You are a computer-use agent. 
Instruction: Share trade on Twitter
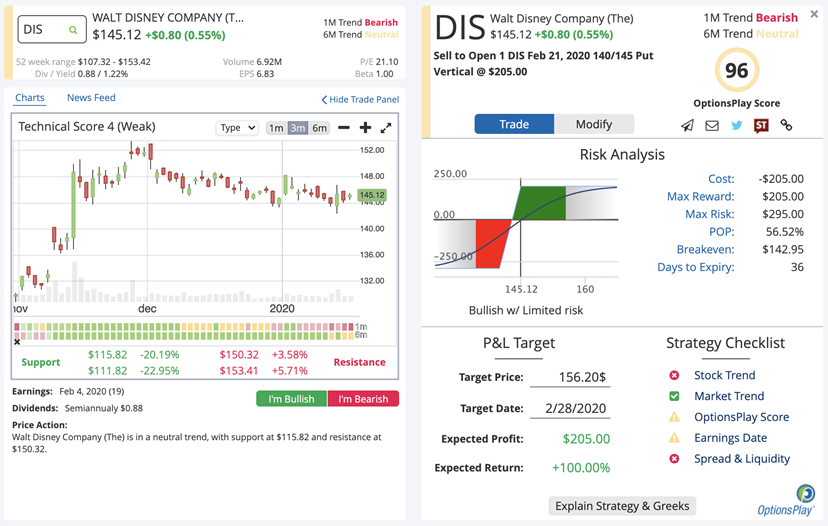click(x=737, y=126)
